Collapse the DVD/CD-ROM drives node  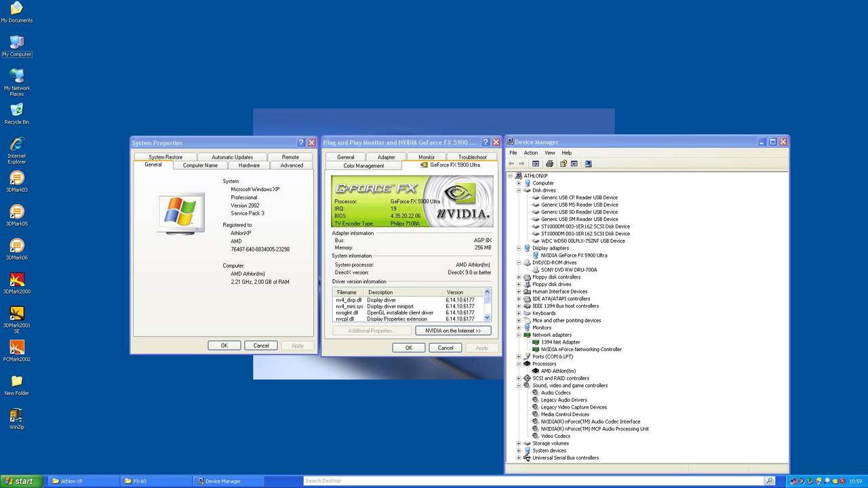519,262
